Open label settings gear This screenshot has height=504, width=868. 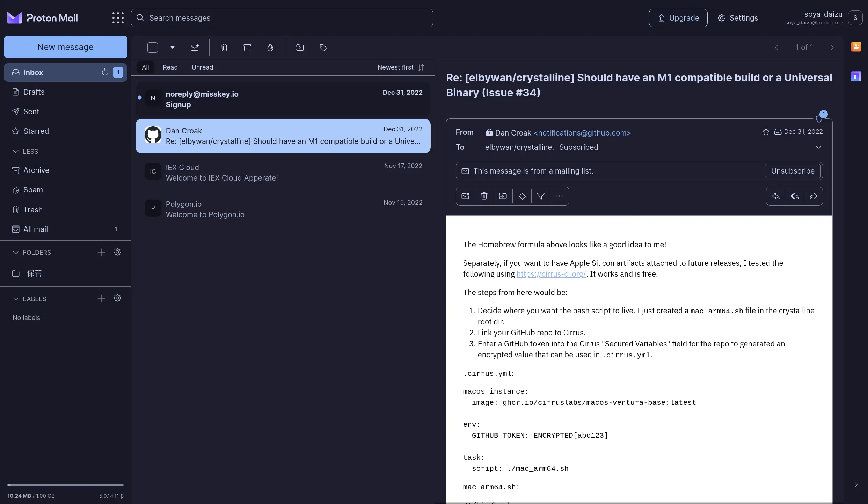[x=117, y=298]
